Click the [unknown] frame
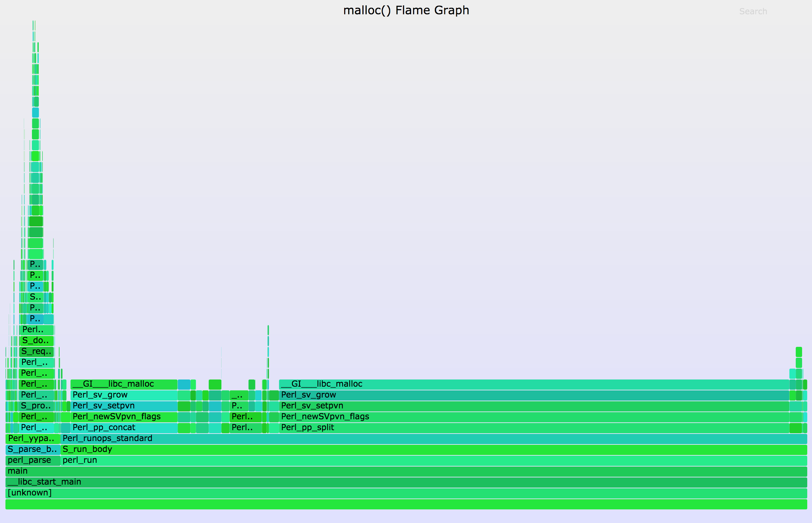Viewport: 812px width, 523px height. click(406, 493)
